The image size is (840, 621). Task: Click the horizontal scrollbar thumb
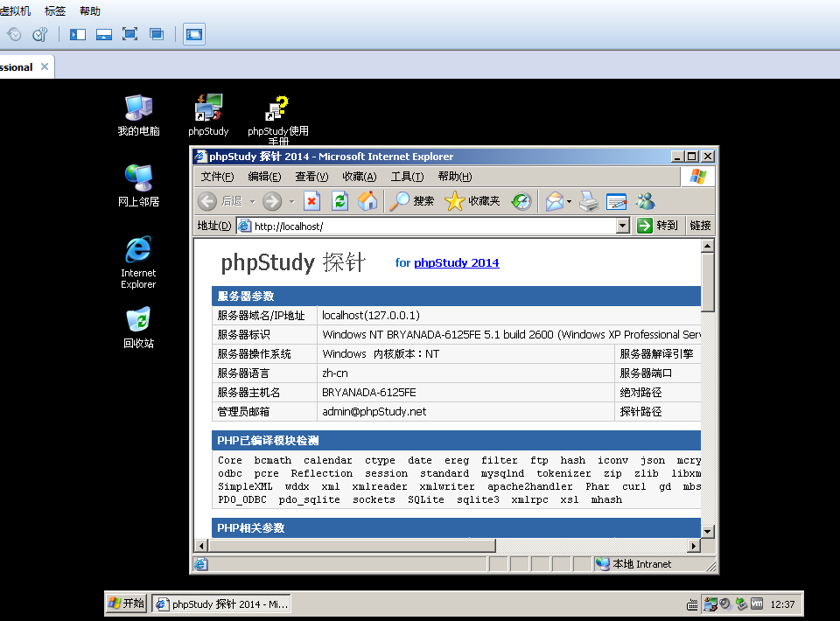[352, 546]
